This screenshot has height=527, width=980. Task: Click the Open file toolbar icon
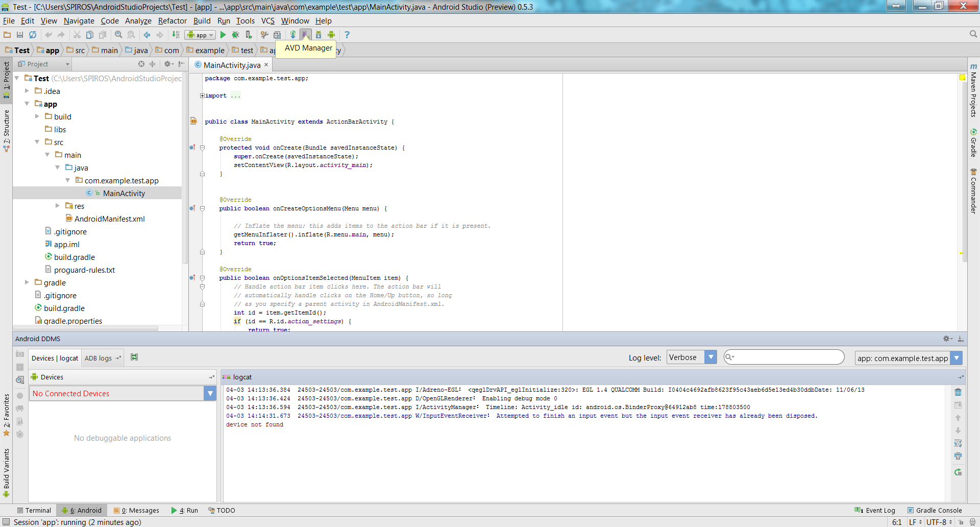click(7, 35)
